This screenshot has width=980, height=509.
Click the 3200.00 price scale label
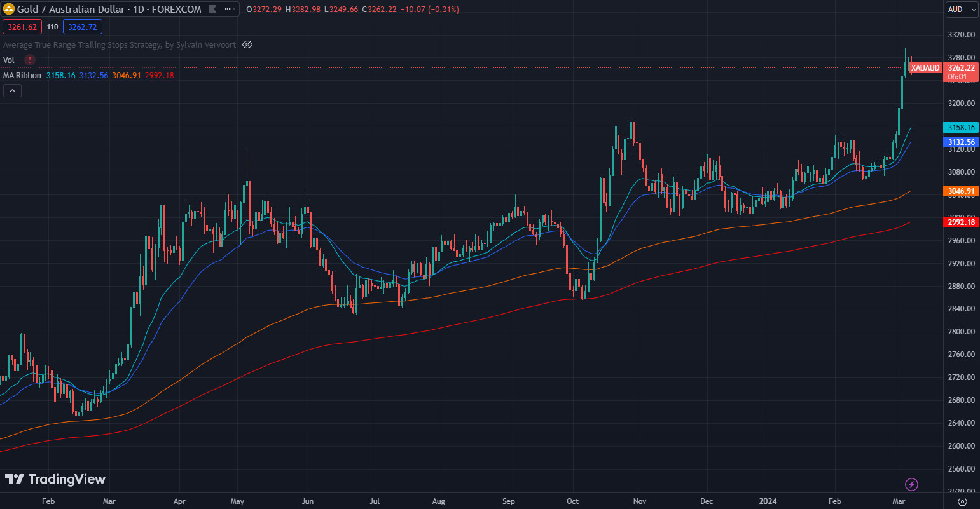(x=962, y=104)
